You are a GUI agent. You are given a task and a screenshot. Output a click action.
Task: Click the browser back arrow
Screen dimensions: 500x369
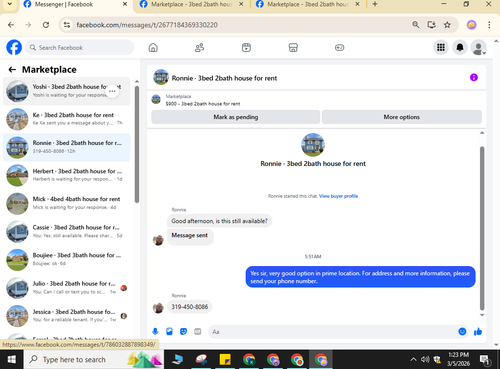11,25
